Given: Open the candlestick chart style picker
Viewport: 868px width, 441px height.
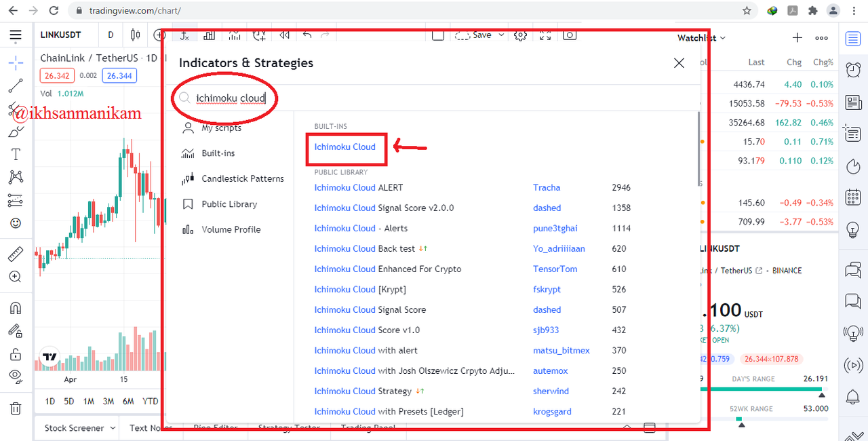Looking at the screenshot, I should point(136,35).
